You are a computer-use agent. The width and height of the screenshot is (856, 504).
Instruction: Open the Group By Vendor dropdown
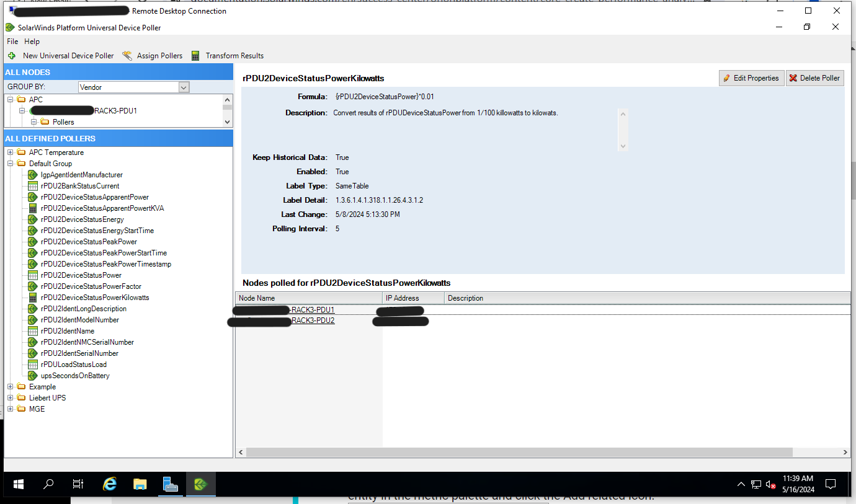(183, 87)
